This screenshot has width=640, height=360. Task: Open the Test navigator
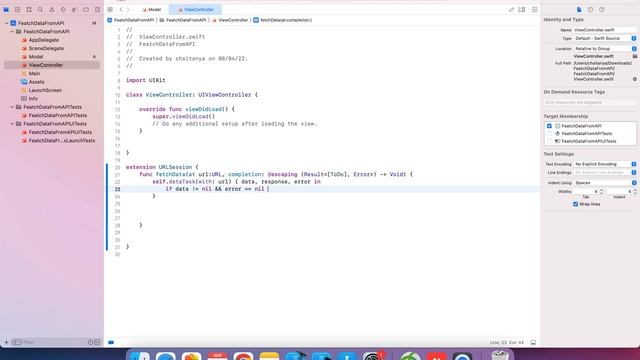point(63,9)
